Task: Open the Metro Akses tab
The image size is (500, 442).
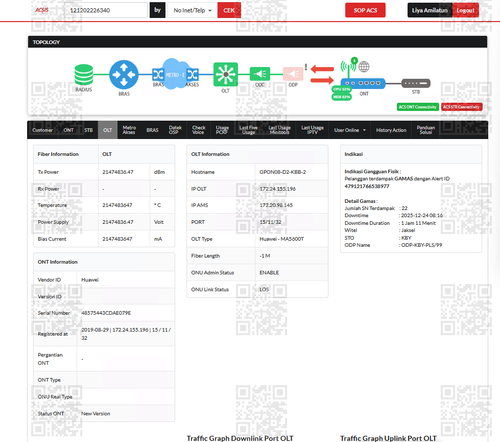Action: [x=129, y=130]
